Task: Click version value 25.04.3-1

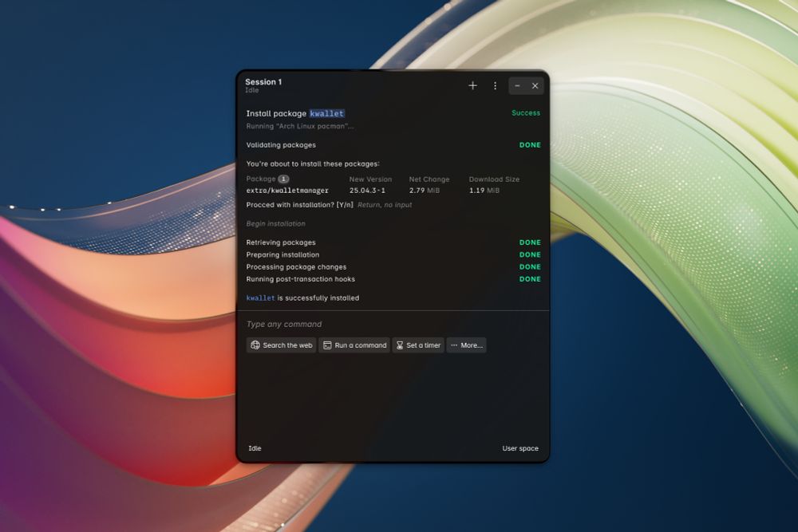Action: tap(367, 191)
